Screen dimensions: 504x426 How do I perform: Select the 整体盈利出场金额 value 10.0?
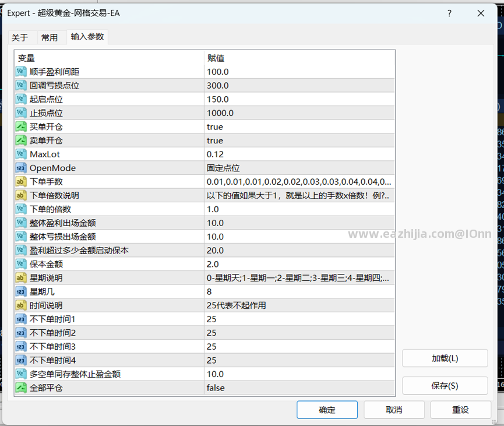click(x=299, y=223)
